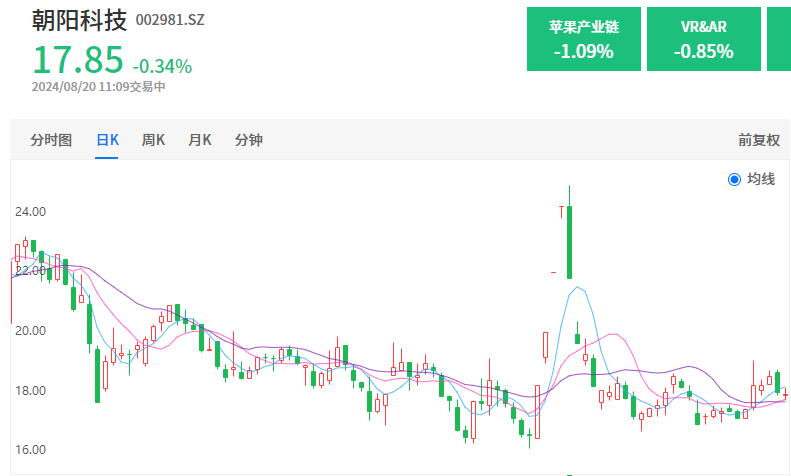Click the 16.00 price axis label
The width and height of the screenshot is (791, 476).
(x=30, y=450)
